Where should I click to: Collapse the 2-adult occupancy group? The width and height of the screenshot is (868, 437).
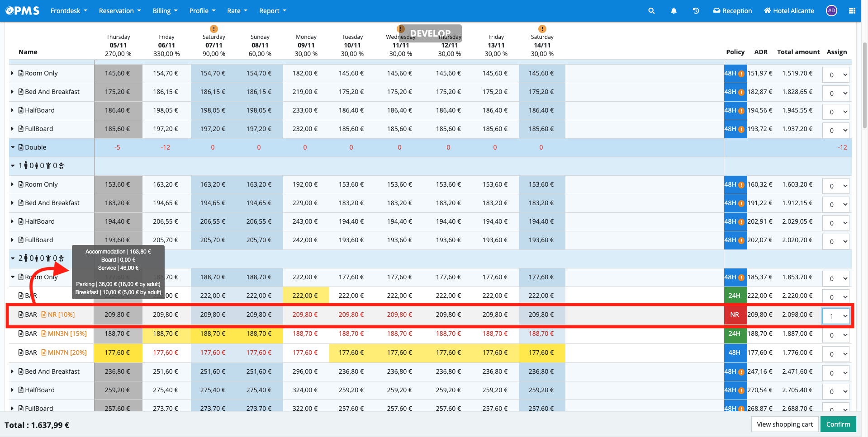pos(13,258)
